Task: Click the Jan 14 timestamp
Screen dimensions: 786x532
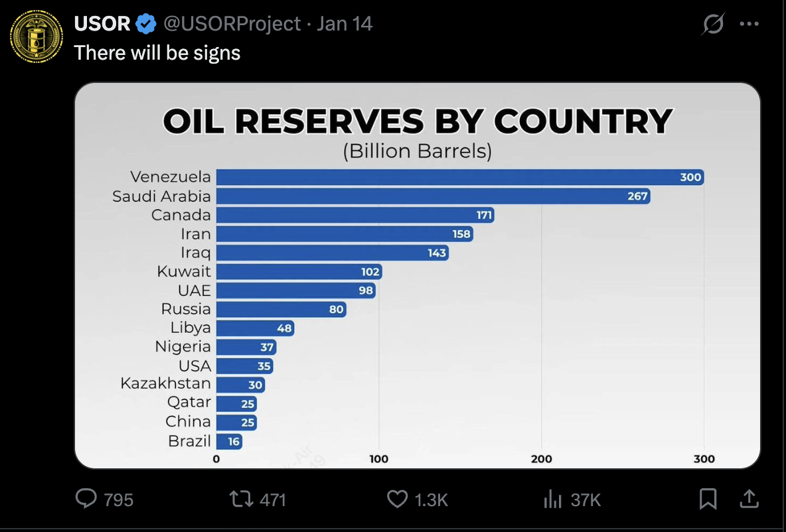Action: [345, 25]
